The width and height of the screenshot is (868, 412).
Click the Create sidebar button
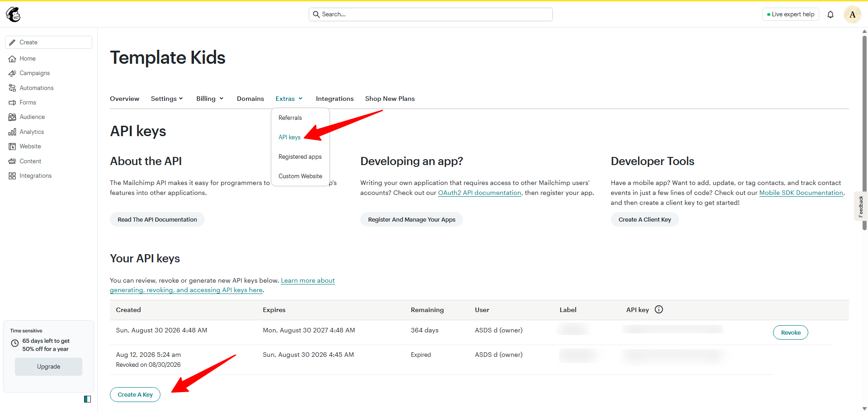click(x=49, y=43)
